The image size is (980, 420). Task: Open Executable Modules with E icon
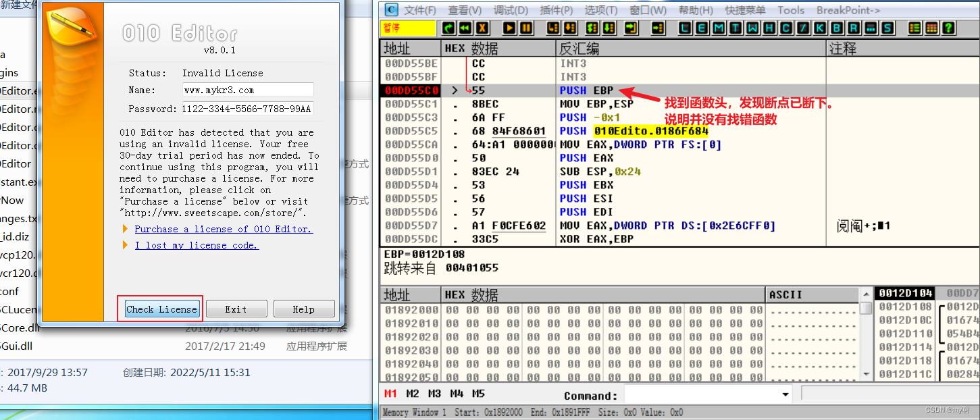pyautogui.click(x=701, y=28)
